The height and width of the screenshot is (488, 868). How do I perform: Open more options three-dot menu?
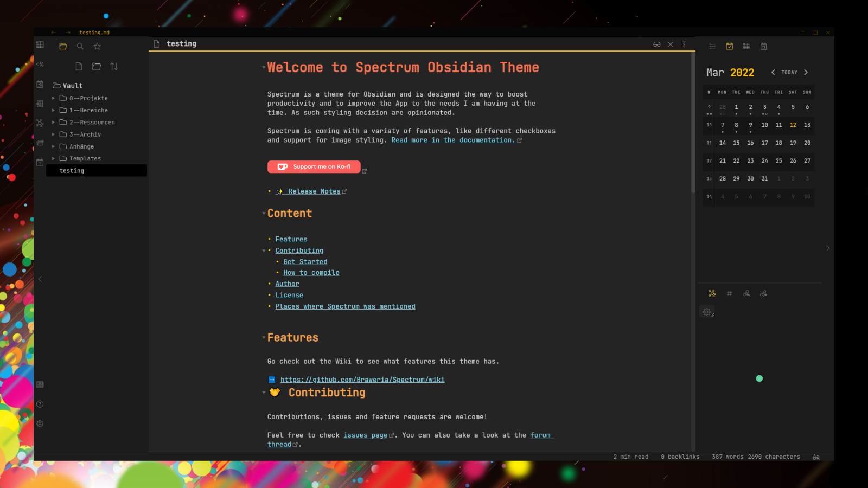click(x=684, y=44)
